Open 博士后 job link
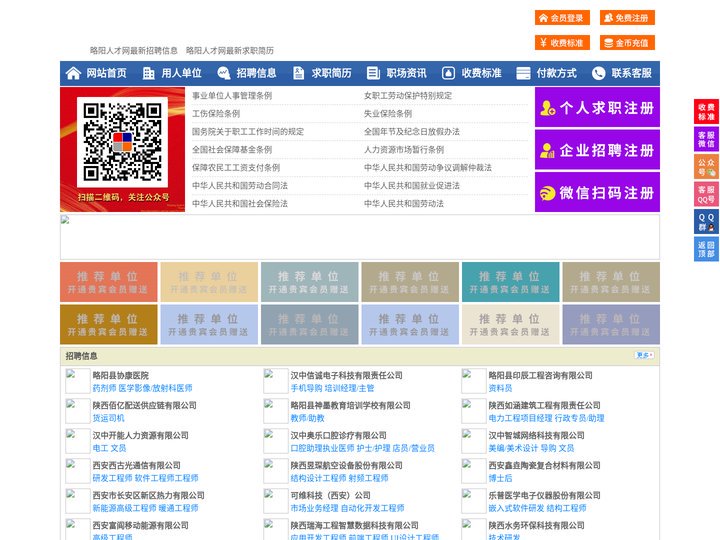Viewport: 720px width, 540px height. click(501, 478)
